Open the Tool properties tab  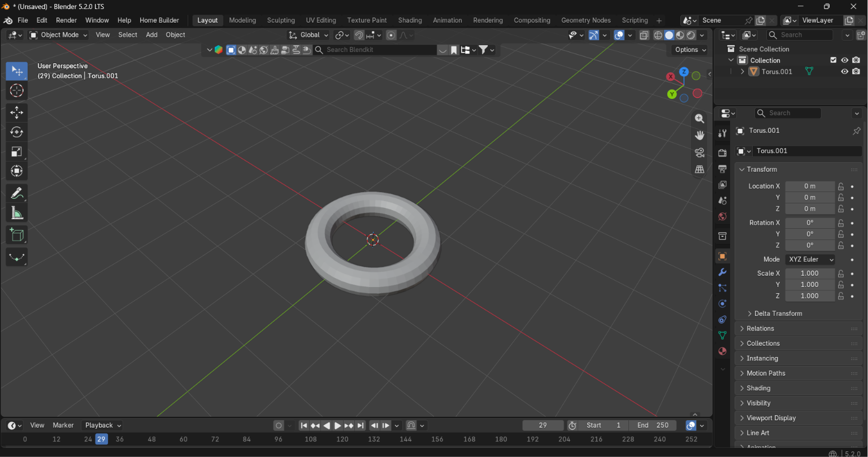(x=722, y=133)
